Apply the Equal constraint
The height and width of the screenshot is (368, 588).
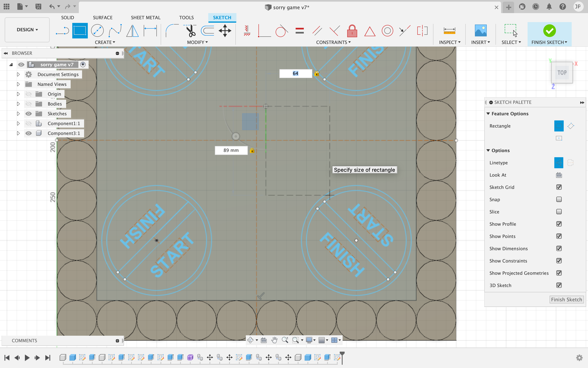(x=300, y=31)
